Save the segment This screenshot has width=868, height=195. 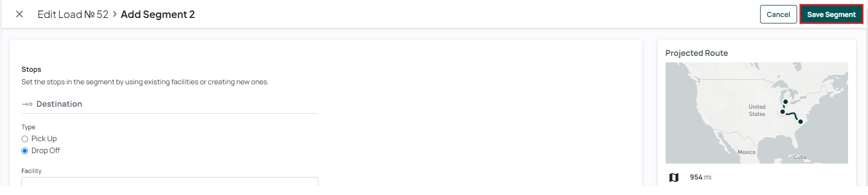(x=831, y=14)
